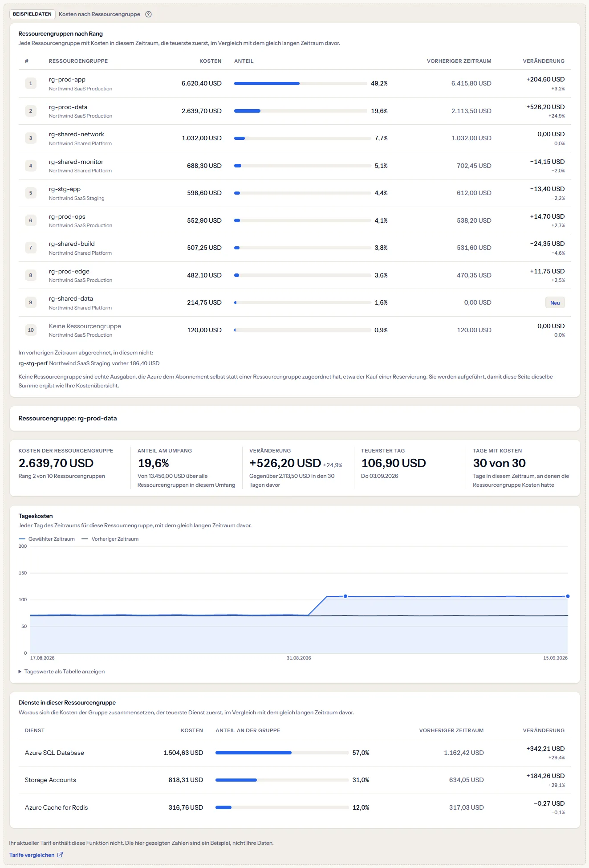Click the Ressourcengruppe: rg-prod-data heading
This screenshot has height=868, width=589.
click(68, 419)
